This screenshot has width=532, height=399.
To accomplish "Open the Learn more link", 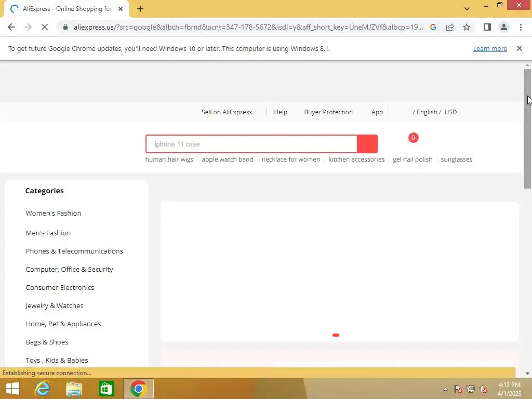I will click(490, 48).
